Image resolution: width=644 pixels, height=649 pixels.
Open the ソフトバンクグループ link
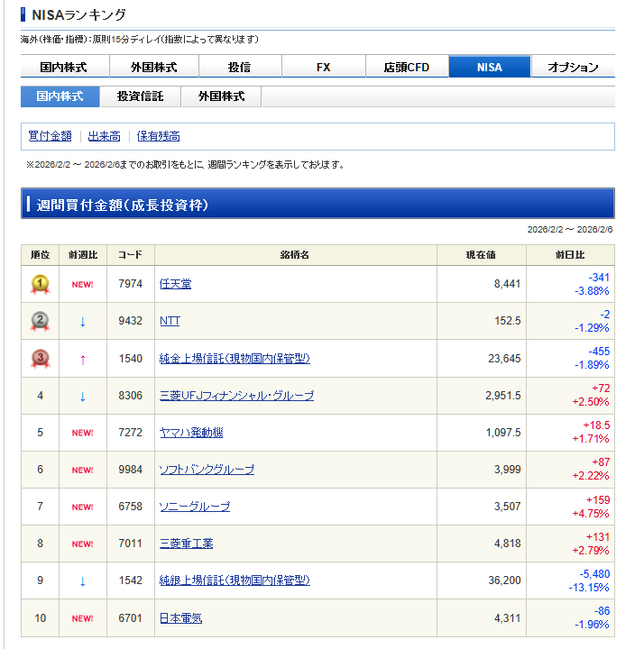click(207, 470)
